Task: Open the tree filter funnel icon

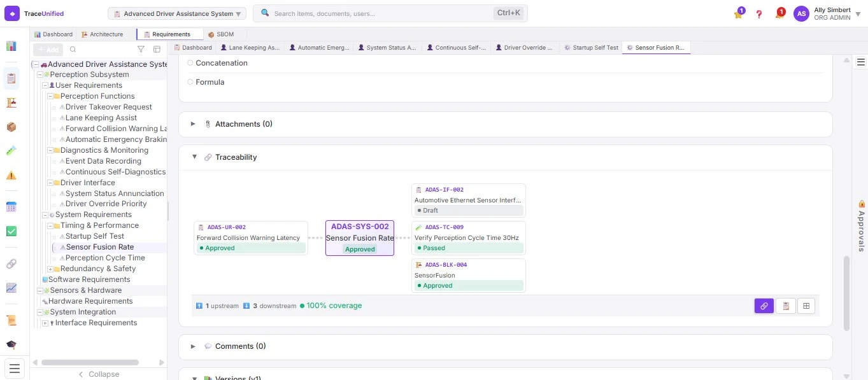Action: tap(141, 50)
